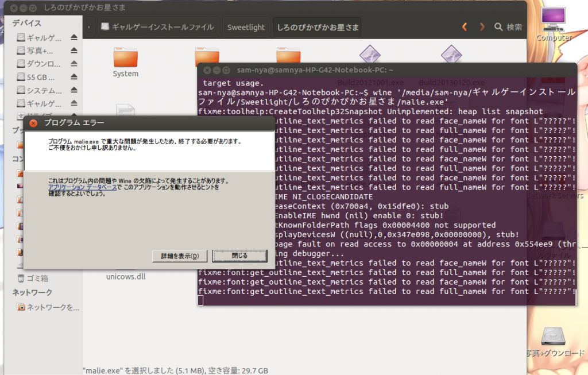This screenshot has height=375, width=588.
Task: Click the System folder name label
Action: tap(126, 74)
